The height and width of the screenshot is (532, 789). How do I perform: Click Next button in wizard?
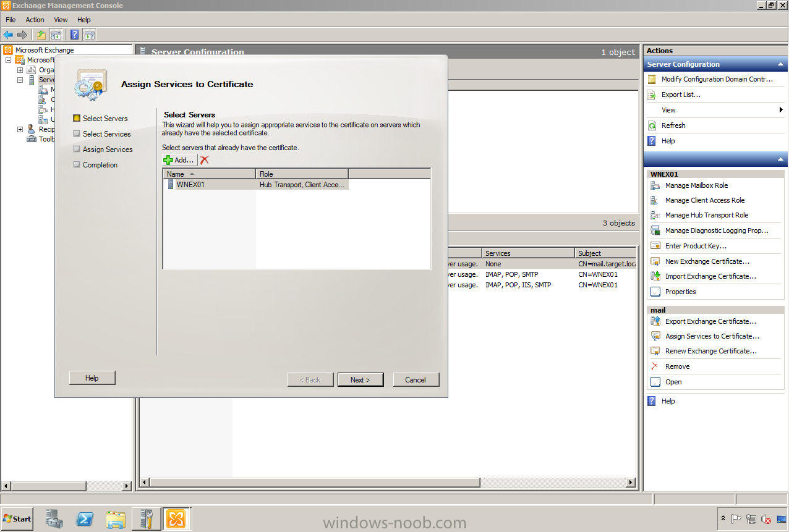coord(360,379)
